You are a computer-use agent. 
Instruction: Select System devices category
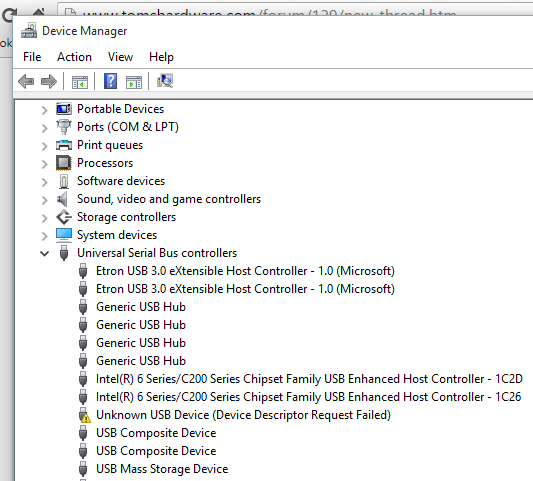[x=117, y=235]
